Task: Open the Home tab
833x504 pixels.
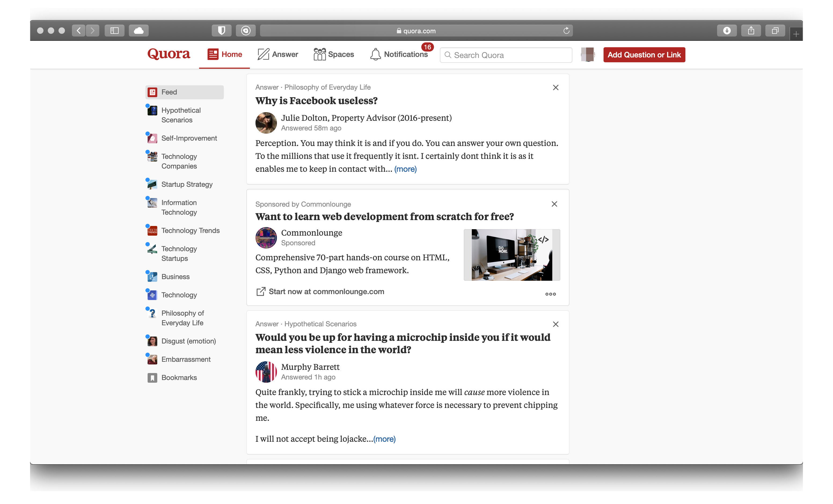Action: click(224, 54)
